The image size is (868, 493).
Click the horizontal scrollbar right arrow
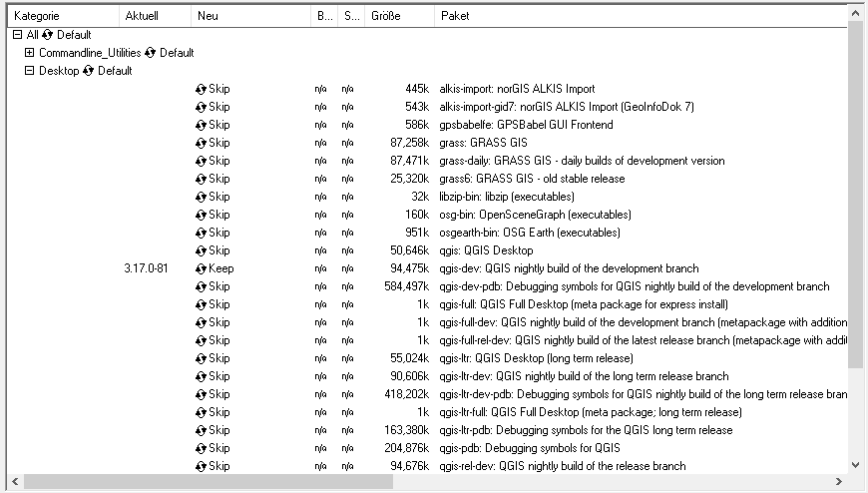[x=839, y=481]
